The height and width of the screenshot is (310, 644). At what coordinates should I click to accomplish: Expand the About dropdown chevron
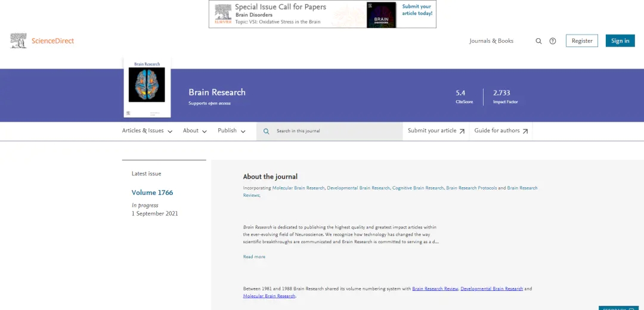point(205,131)
